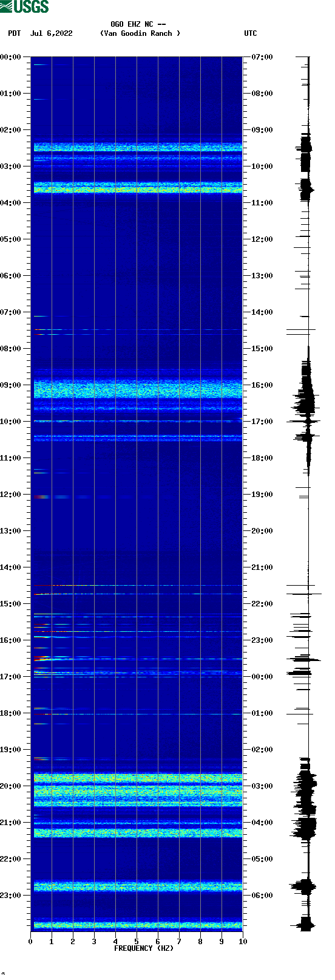Click the 00:00 PDT time label
Image resolution: width=335 pixels, height=980 pixels.
[11, 57]
